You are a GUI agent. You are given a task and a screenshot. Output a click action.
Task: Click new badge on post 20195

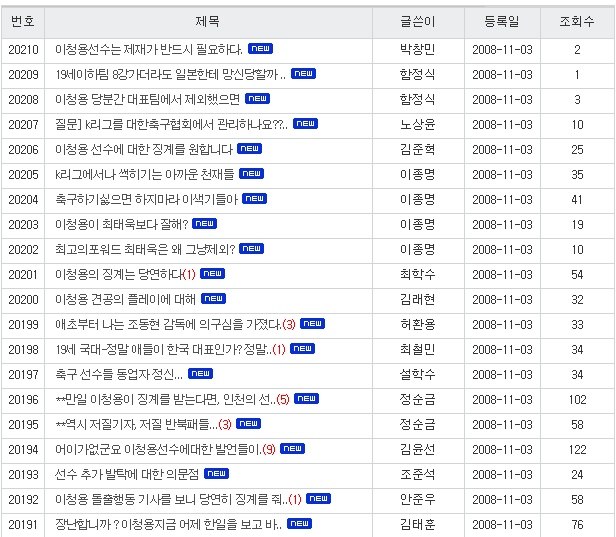pos(249,423)
